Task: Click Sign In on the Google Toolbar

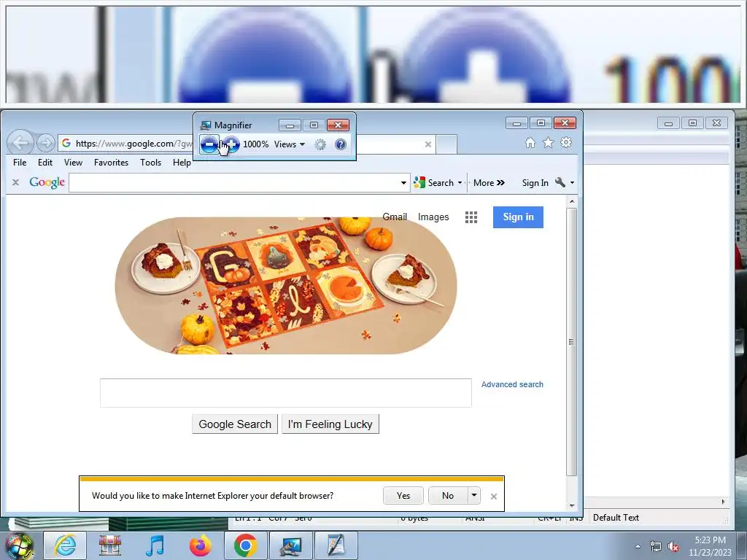Action: [535, 183]
